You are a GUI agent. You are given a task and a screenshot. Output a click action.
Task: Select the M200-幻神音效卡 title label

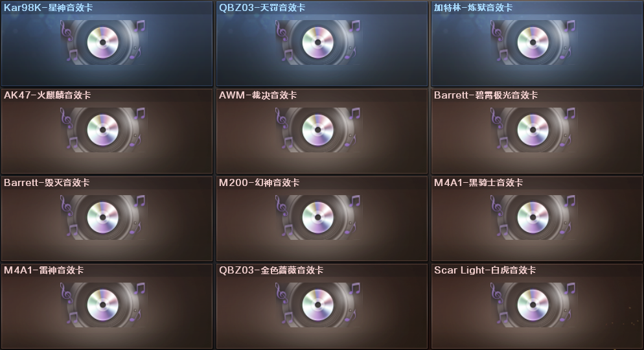(x=259, y=182)
